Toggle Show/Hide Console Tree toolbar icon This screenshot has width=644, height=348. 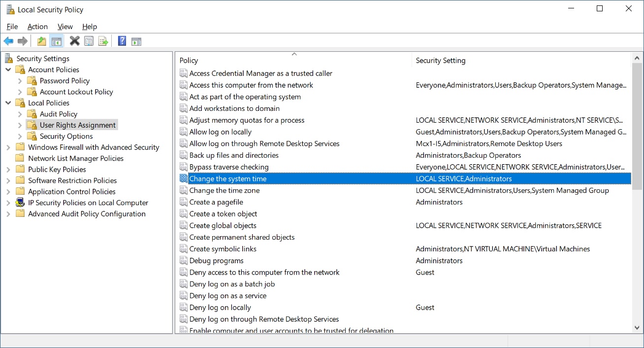(x=57, y=41)
